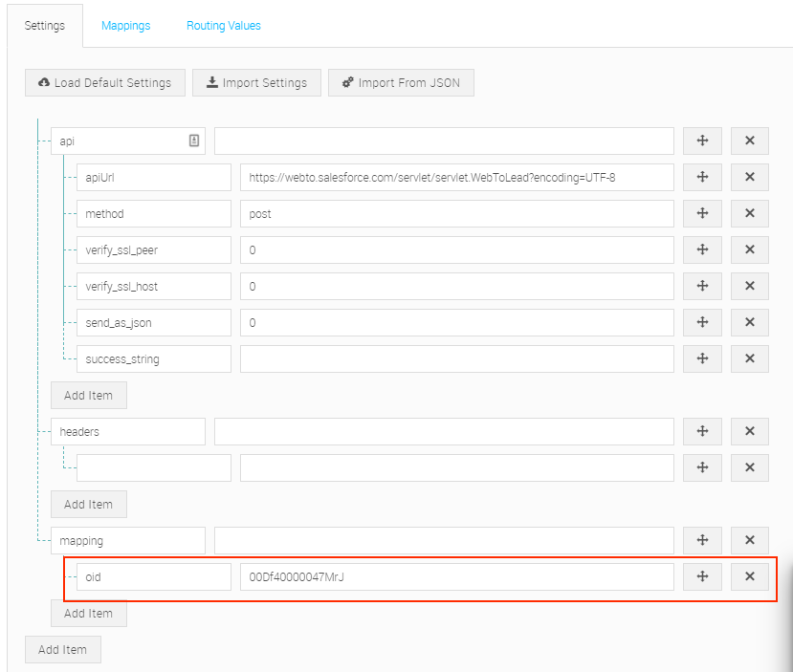The height and width of the screenshot is (672, 793).
Task: Click the Add Item button under success_string
Action: pyautogui.click(x=88, y=395)
